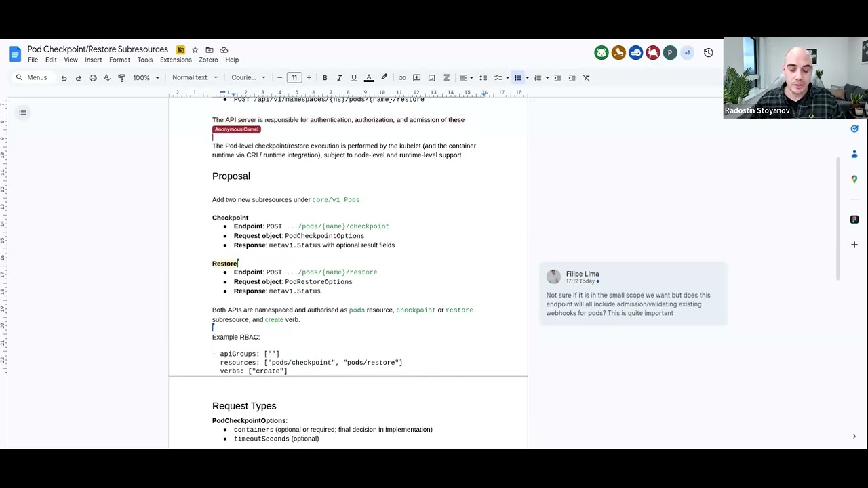
Task: Click the redo arrow
Action: (x=78, y=78)
